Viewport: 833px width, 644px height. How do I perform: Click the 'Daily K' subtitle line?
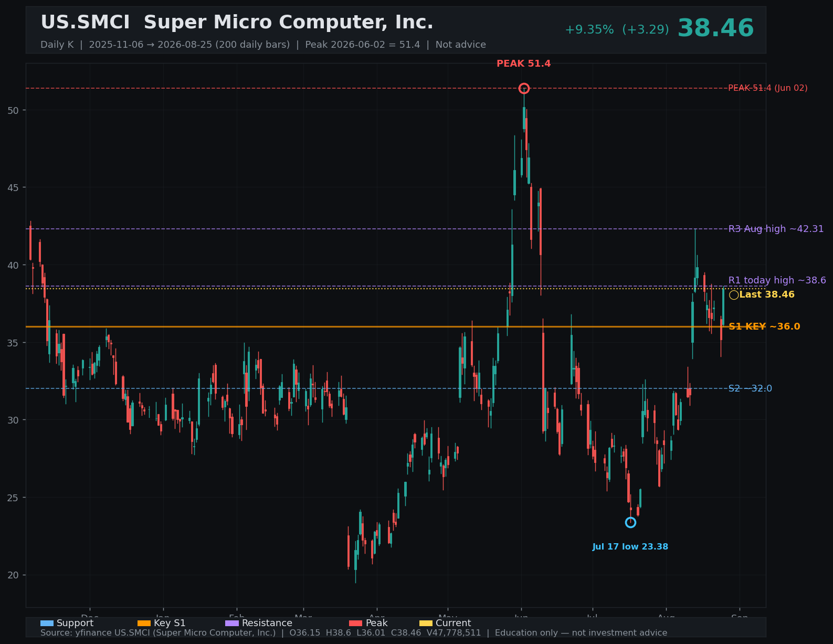[263, 45]
